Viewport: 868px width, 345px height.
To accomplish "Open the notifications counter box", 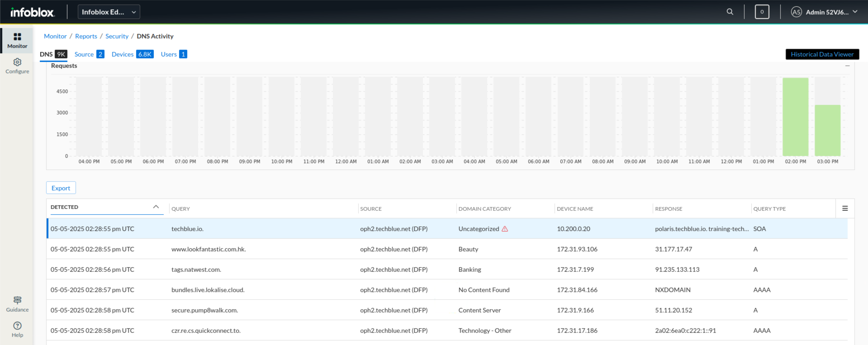I will pos(761,12).
